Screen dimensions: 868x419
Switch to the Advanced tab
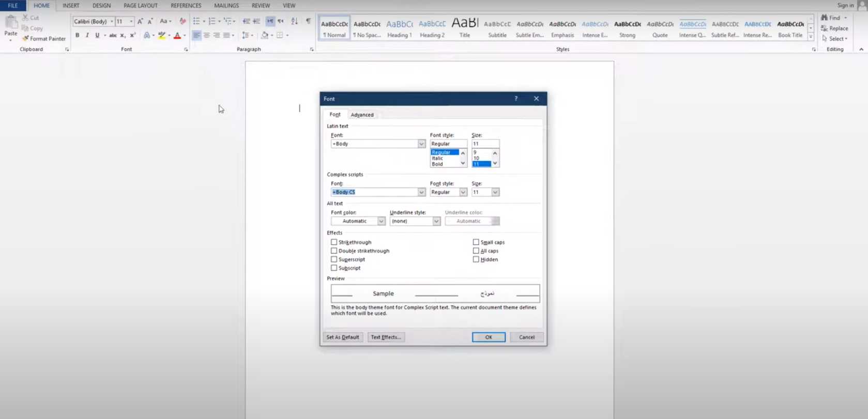tap(362, 115)
